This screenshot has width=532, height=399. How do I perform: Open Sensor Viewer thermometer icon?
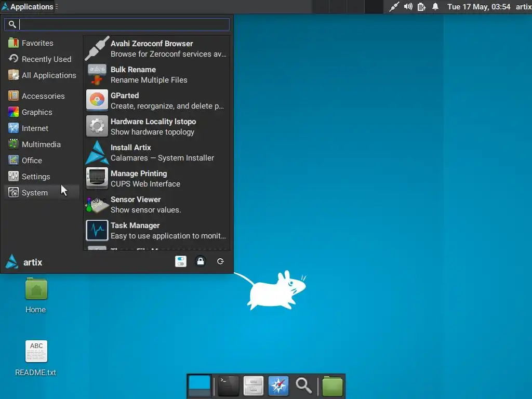click(97, 204)
